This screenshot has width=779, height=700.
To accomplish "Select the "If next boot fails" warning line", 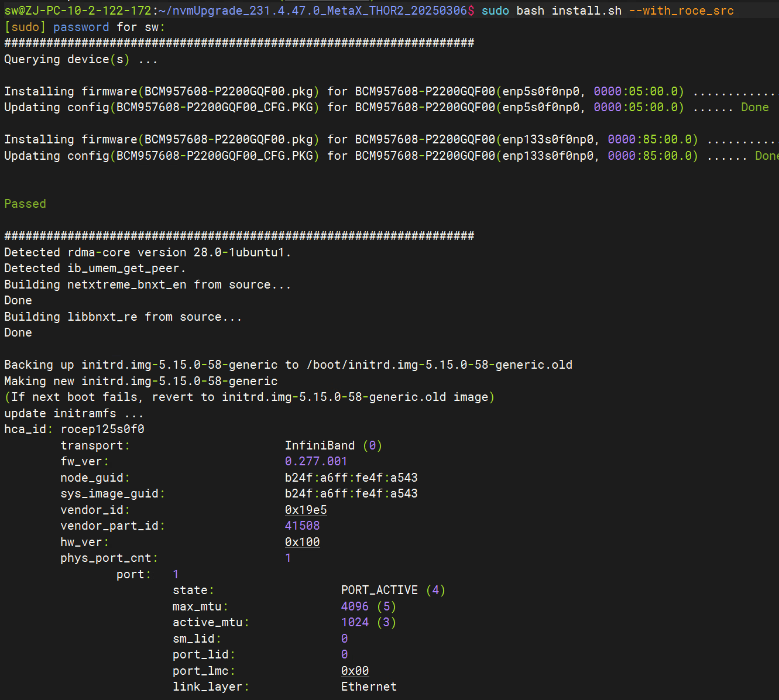I will (249, 397).
